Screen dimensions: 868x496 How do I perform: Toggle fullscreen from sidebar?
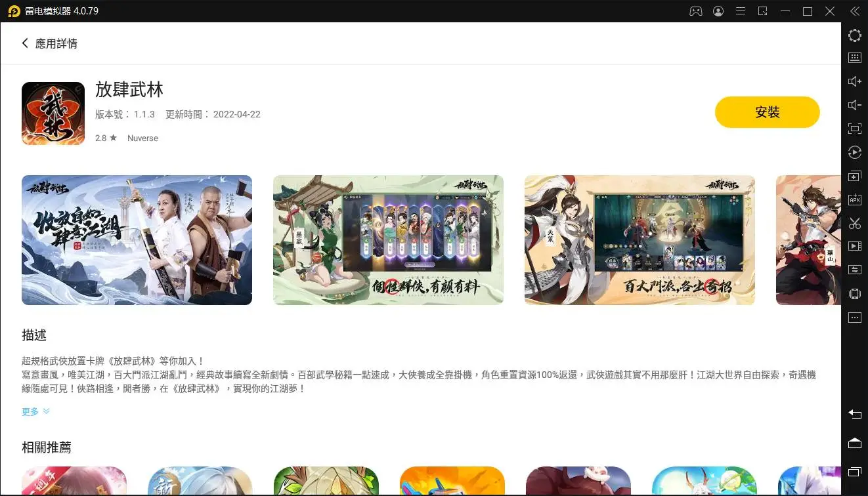pos(854,129)
